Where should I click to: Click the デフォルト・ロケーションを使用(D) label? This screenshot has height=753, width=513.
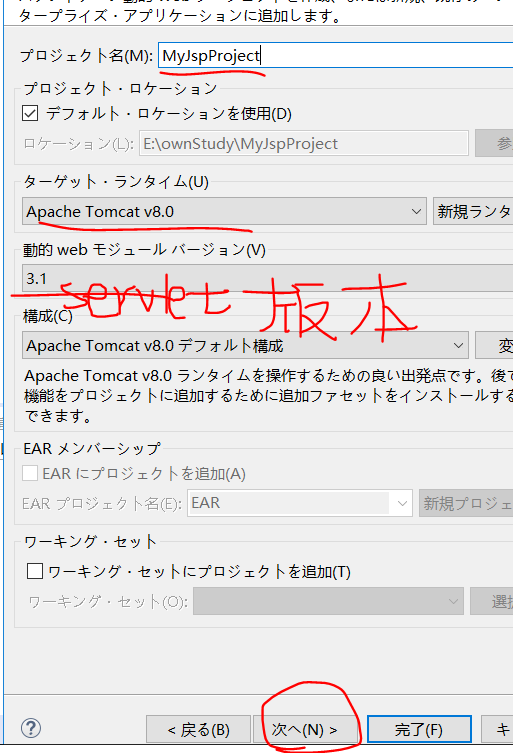pos(169,114)
